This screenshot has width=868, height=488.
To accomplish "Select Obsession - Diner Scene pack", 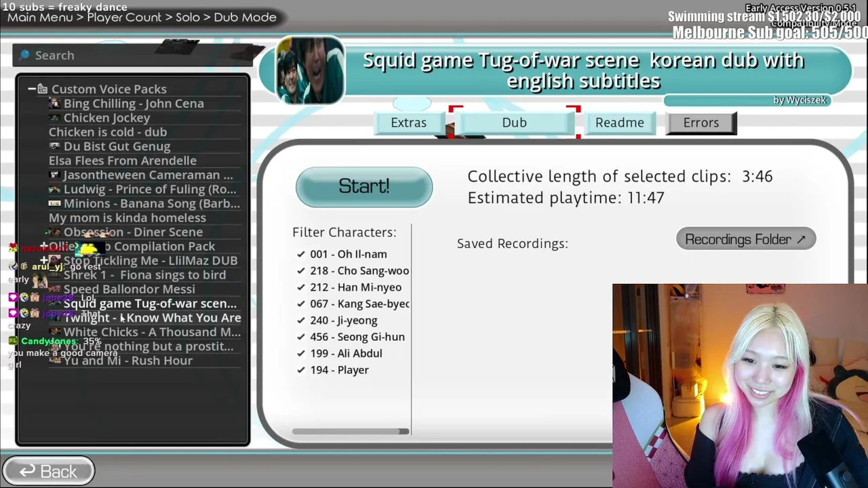I will coord(133,232).
